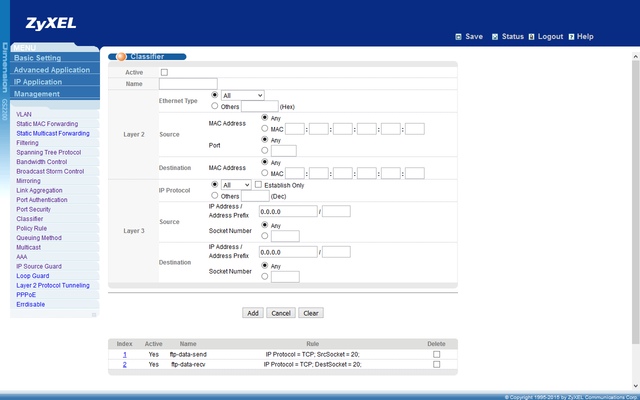Check Delete box for ftp-data-send rule
This screenshot has width=640, height=400.
point(436,354)
